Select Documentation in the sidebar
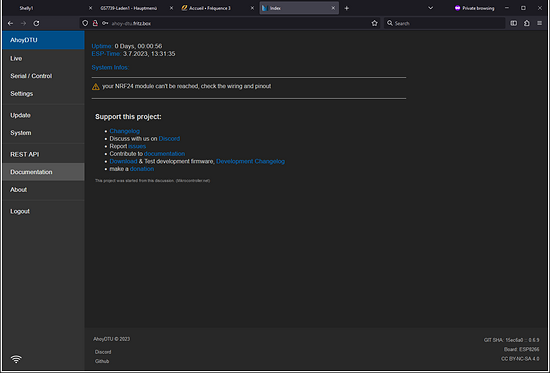 [43, 172]
